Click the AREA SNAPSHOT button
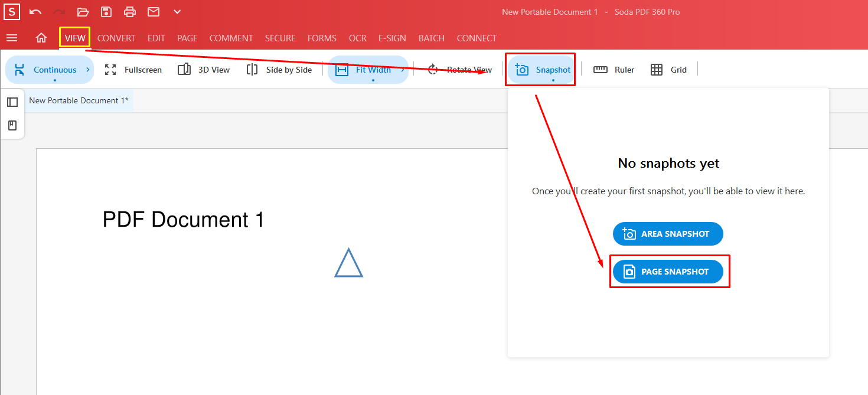Screen dimensions: 868x395 tap(668, 234)
